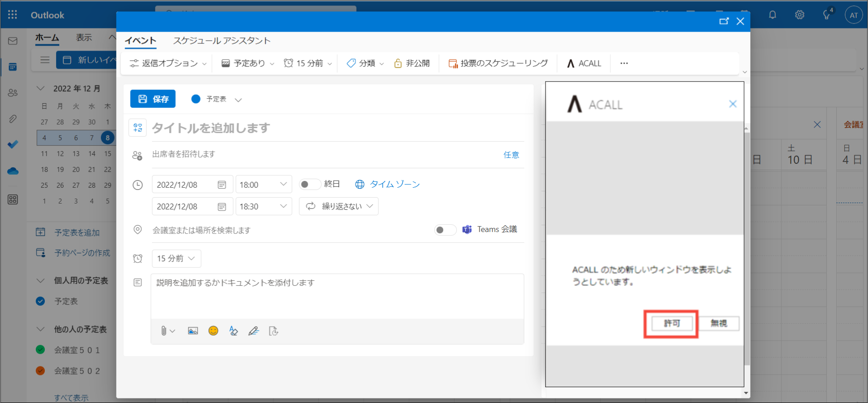
Task: Toggle 非公開 private option
Action: 412,63
